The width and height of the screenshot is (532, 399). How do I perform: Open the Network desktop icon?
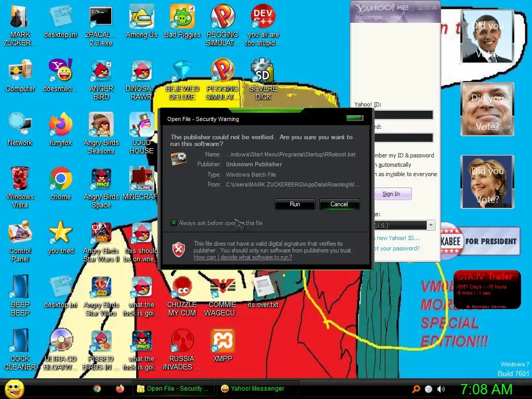point(20,129)
